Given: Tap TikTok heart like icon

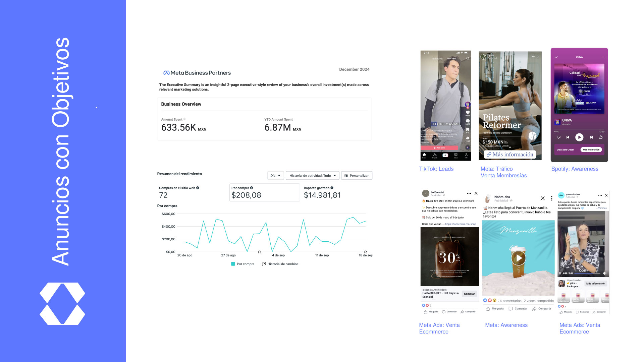Looking at the screenshot, I should (468, 112).
